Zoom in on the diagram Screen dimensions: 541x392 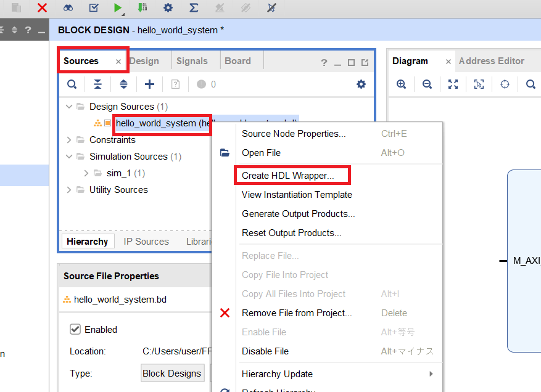401,84
